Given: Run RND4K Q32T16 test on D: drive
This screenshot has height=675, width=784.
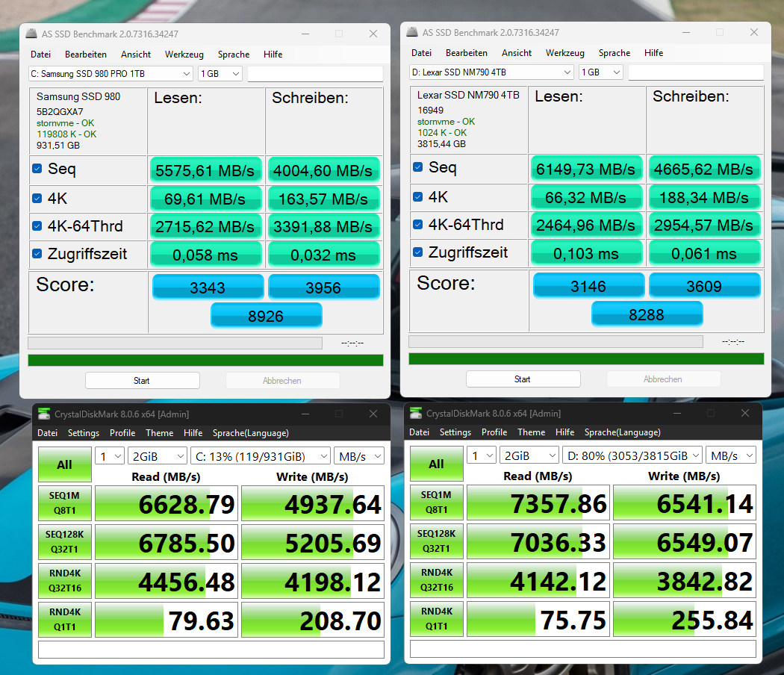Looking at the screenshot, I should tap(437, 579).
